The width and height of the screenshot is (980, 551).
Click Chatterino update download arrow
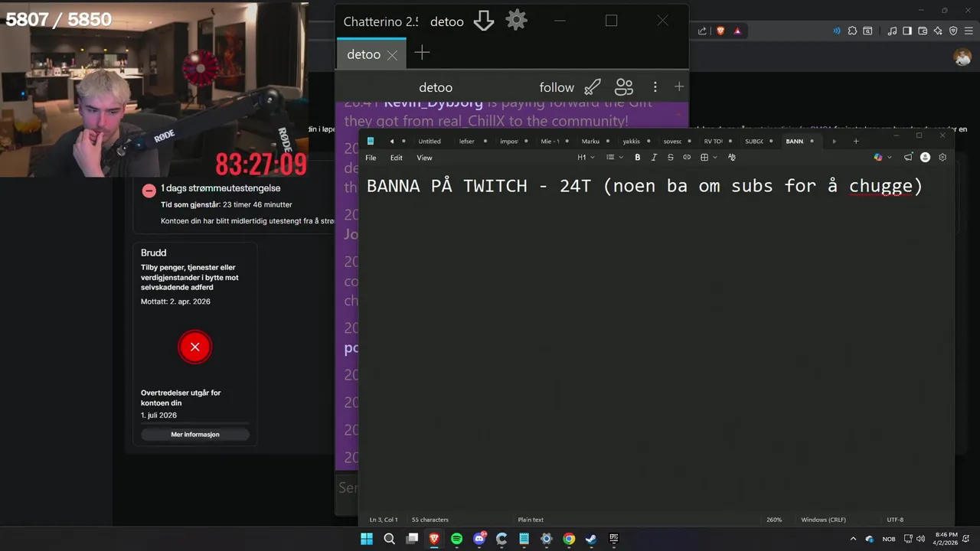483,21
